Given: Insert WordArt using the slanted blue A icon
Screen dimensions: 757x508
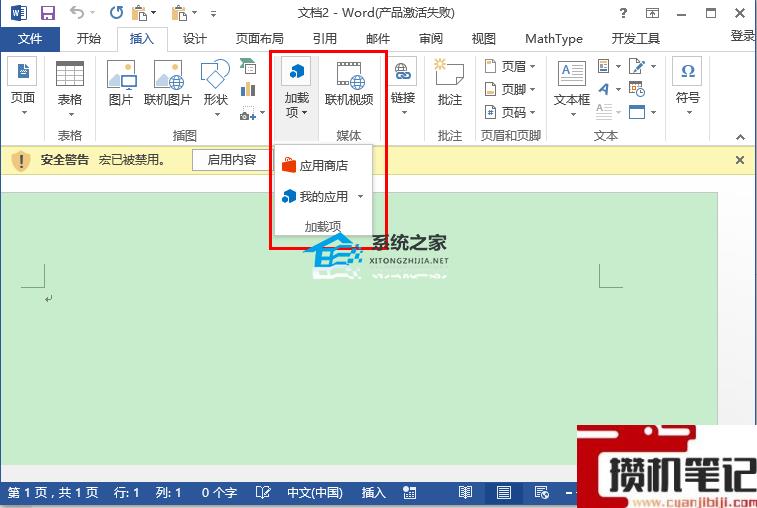Looking at the screenshot, I should (603, 89).
